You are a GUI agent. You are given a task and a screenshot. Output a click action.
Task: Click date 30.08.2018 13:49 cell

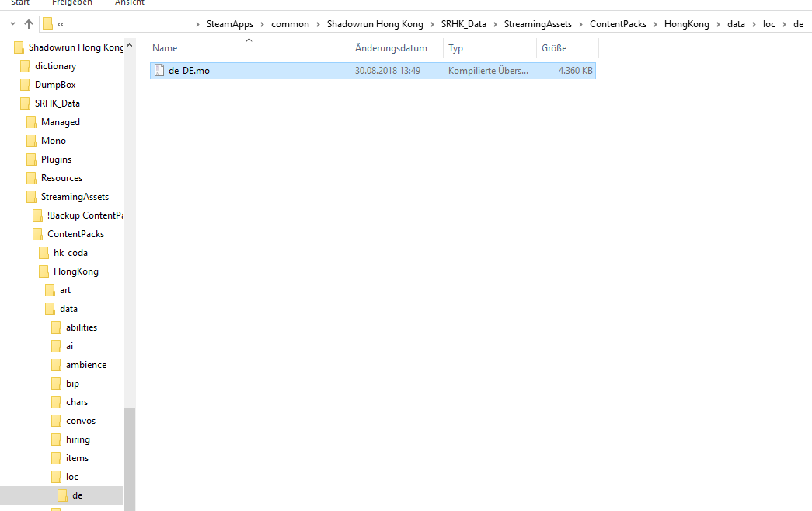click(388, 71)
